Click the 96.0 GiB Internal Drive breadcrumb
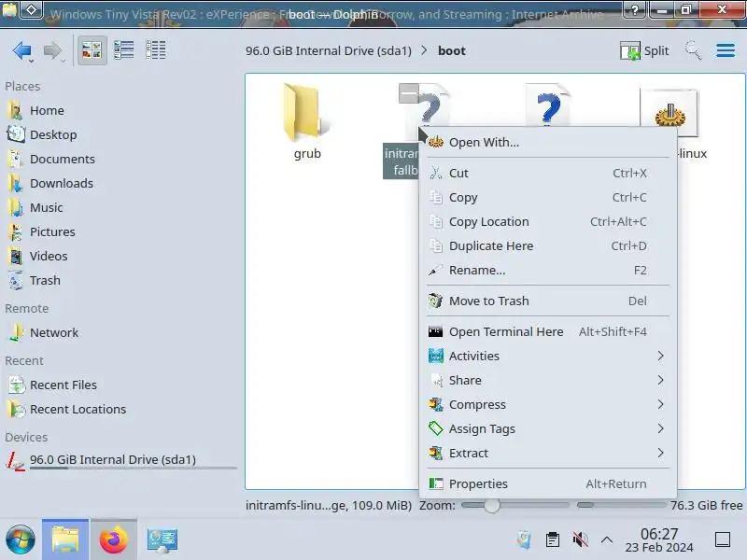 329,51
